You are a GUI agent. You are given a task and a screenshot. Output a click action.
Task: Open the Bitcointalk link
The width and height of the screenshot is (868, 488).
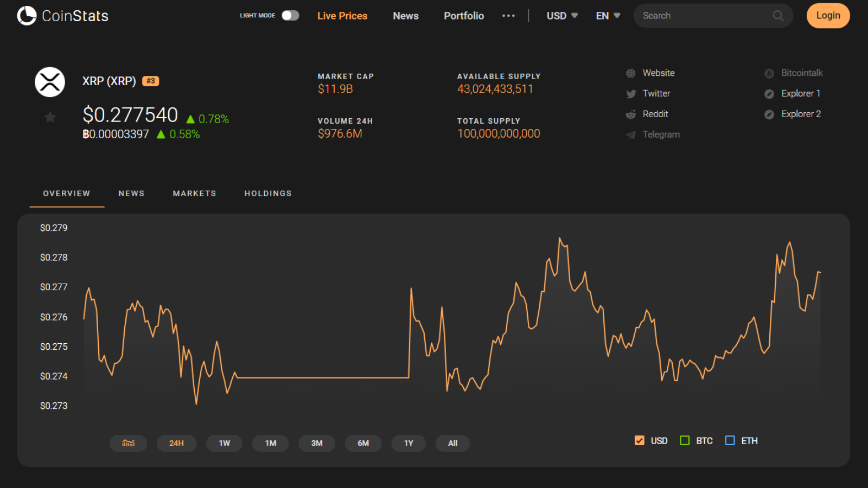[x=802, y=73]
